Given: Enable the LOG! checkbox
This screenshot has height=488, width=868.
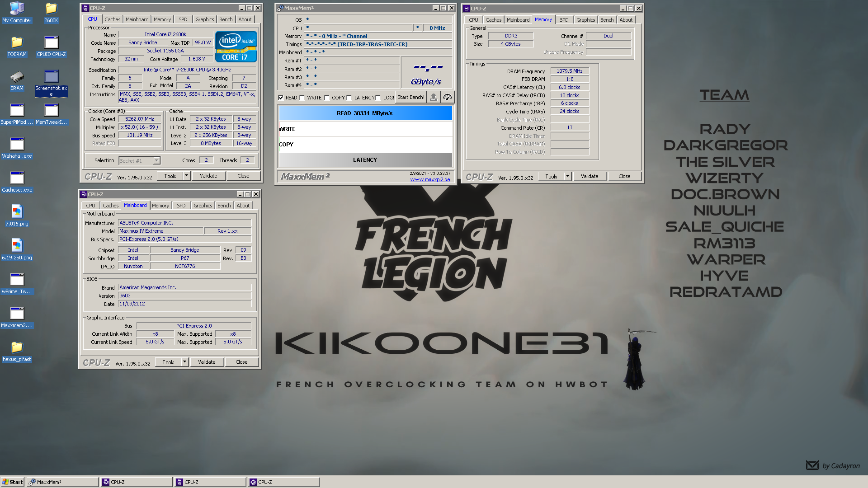Looking at the screenshot, I should (378, 98).
